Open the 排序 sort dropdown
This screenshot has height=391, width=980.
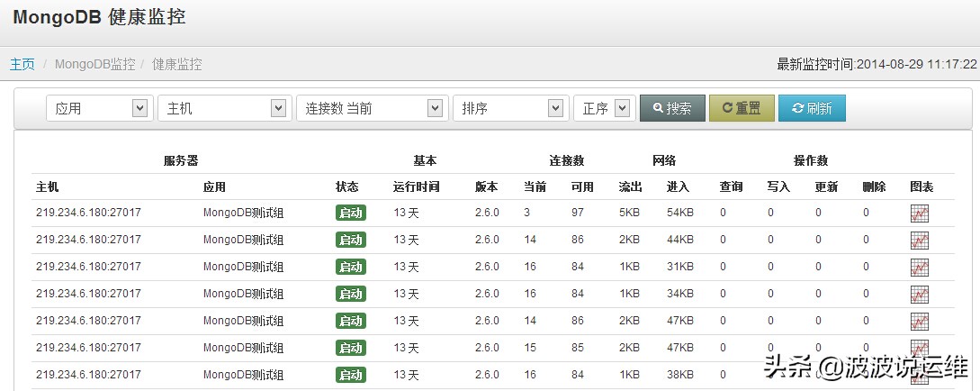[511, 108]
